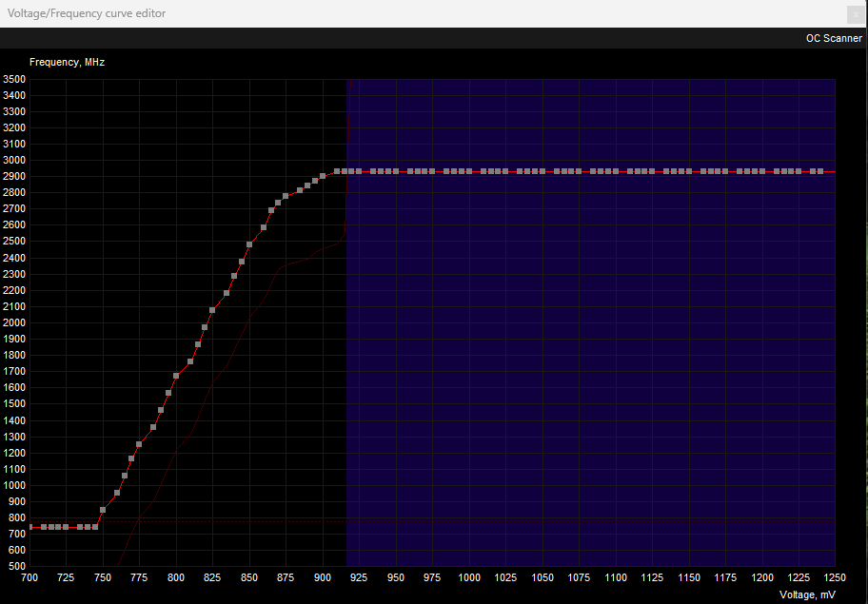
Task: Select the leftmost curve point at 700 mV
Action: click(30, 527)
